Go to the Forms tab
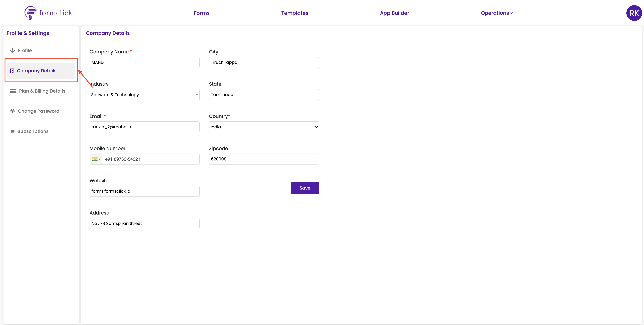Viewport: 644px width, 325px height. click(202, 13)
